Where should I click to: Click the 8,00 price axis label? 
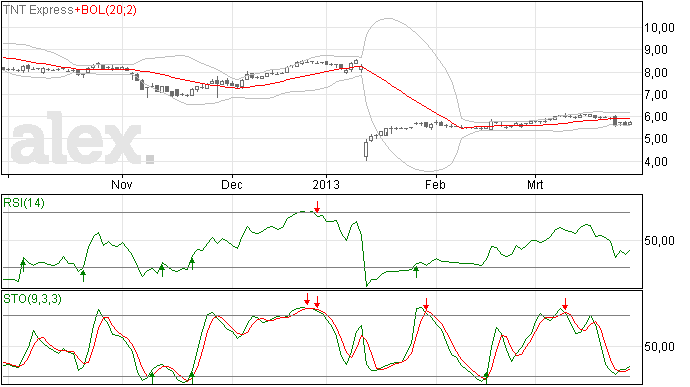tap(656, 73)
